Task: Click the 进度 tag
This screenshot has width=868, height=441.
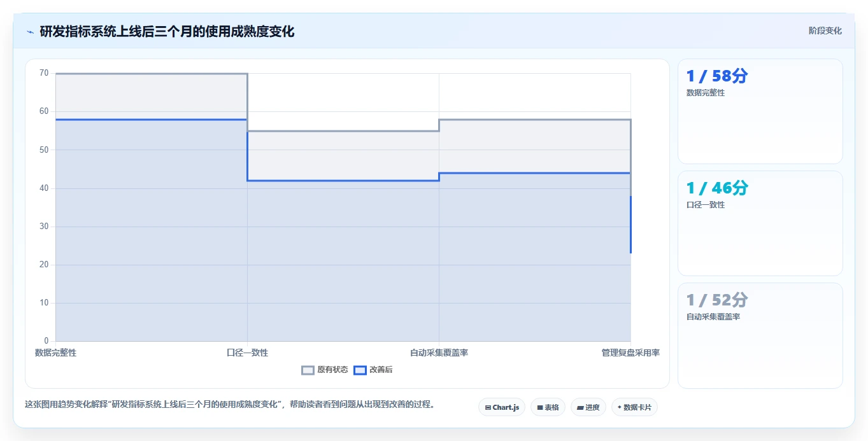Action: 588,407
